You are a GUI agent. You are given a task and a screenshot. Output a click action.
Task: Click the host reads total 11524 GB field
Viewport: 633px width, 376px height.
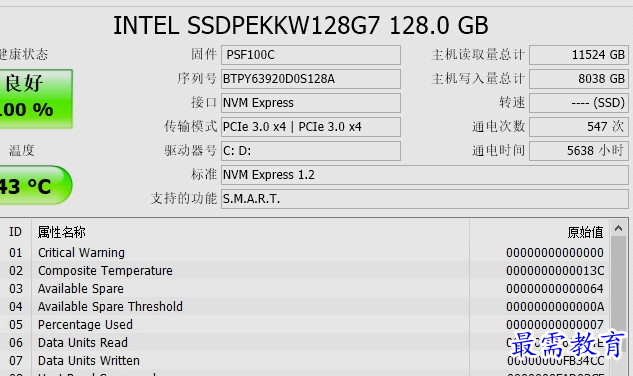pyautogui.click(x=579, y=55)
